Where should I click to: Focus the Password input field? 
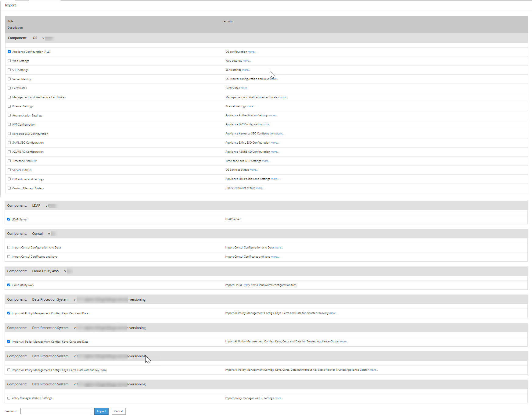(56, 411)
